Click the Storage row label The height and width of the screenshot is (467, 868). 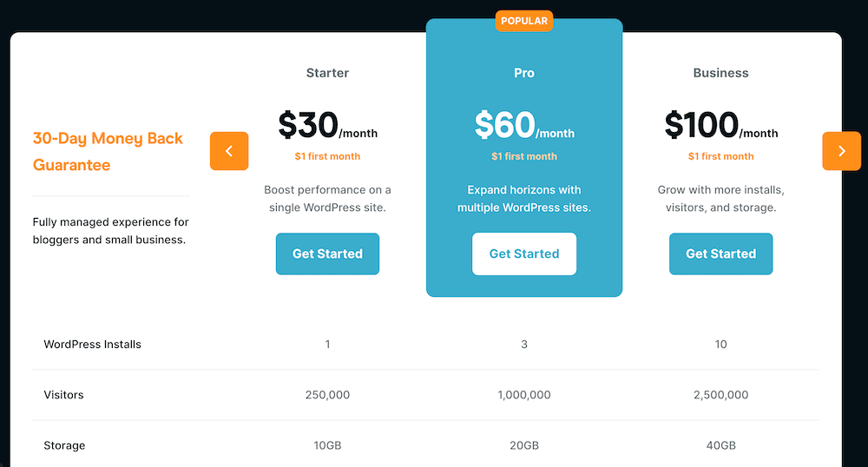(x=64, y=445)
